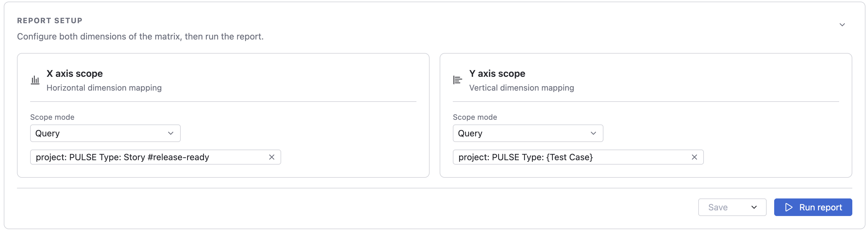The height and width of the screenshot is (232, 868).
Task: Click the X axis Scope mode dropdown arrow
Action: tap(170, 133)
